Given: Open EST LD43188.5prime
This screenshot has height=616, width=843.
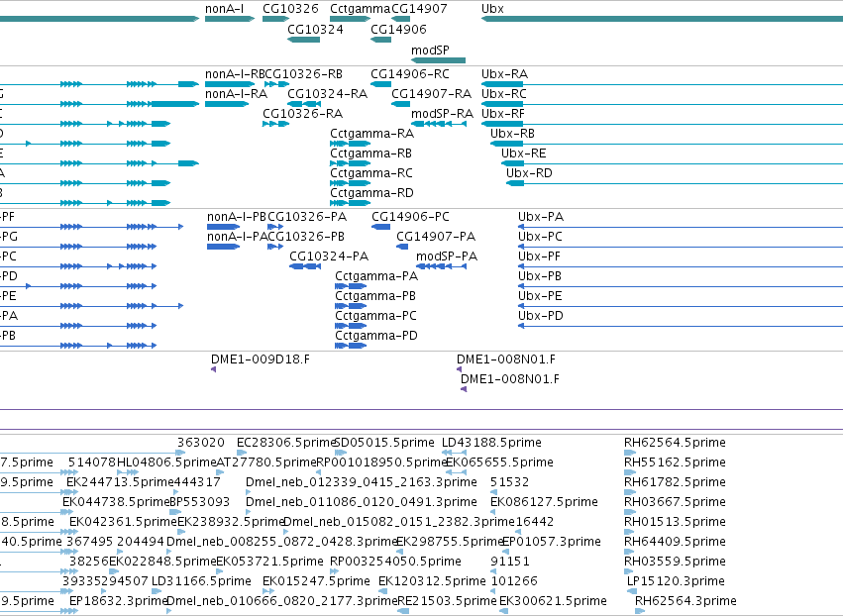Looking at the screenshot, I should coord(491,443).
